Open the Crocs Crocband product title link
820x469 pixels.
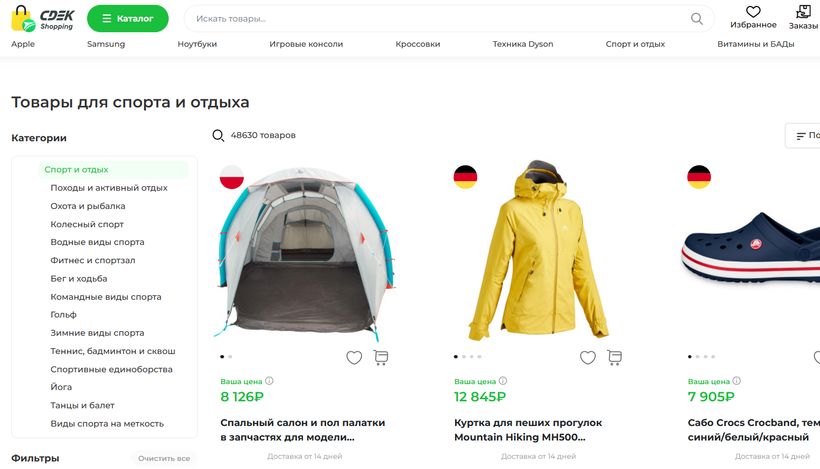[753, 430]
